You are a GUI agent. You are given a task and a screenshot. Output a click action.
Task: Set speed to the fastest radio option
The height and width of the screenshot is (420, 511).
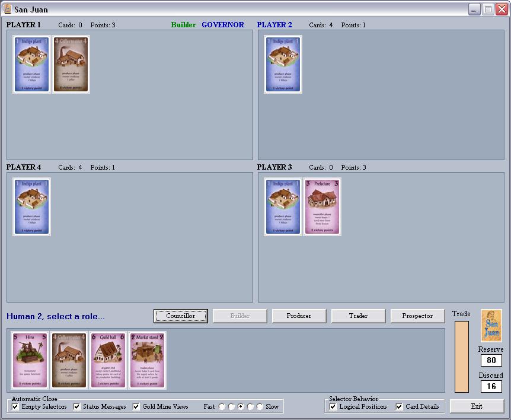tap(222, 406)
